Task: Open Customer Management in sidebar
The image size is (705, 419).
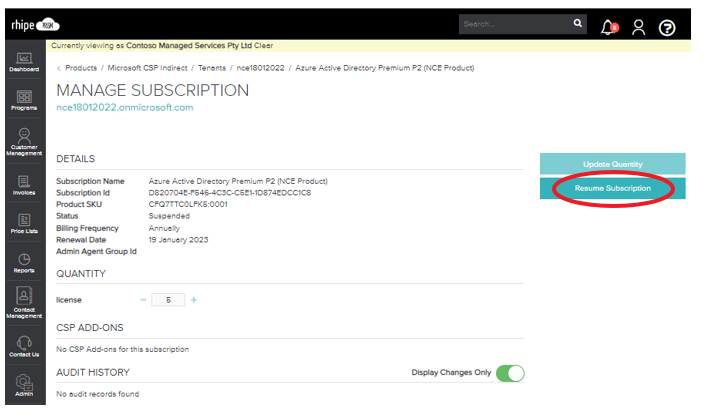Action: (24, 142)
